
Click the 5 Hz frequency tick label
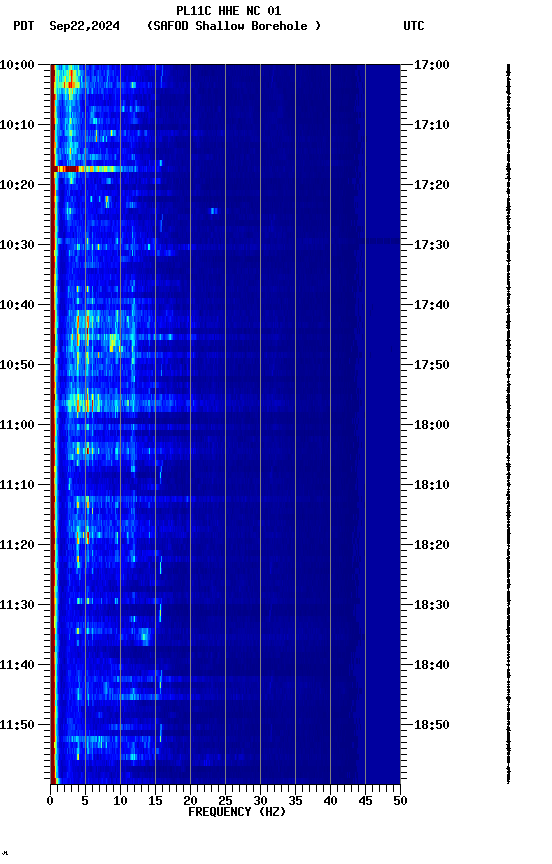click(x=85, y=801)
